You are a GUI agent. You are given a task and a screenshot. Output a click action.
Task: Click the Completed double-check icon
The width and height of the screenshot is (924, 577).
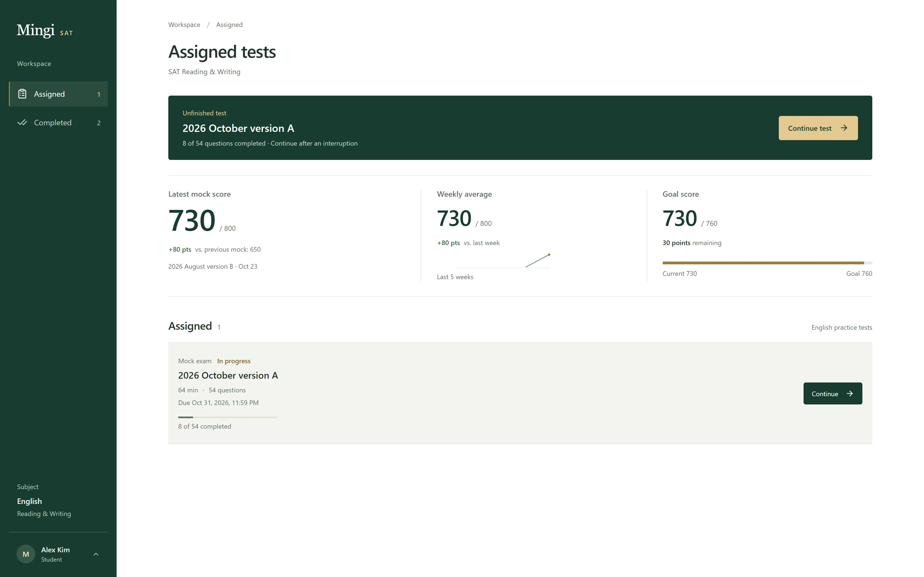[x=22, y=123]
